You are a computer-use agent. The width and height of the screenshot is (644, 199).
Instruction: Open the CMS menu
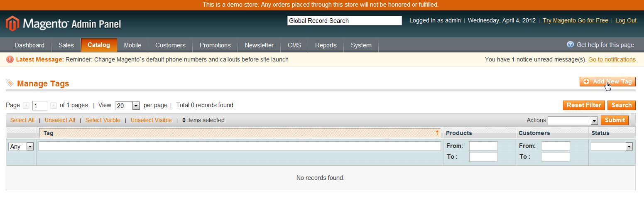click(x=294, y=45)
